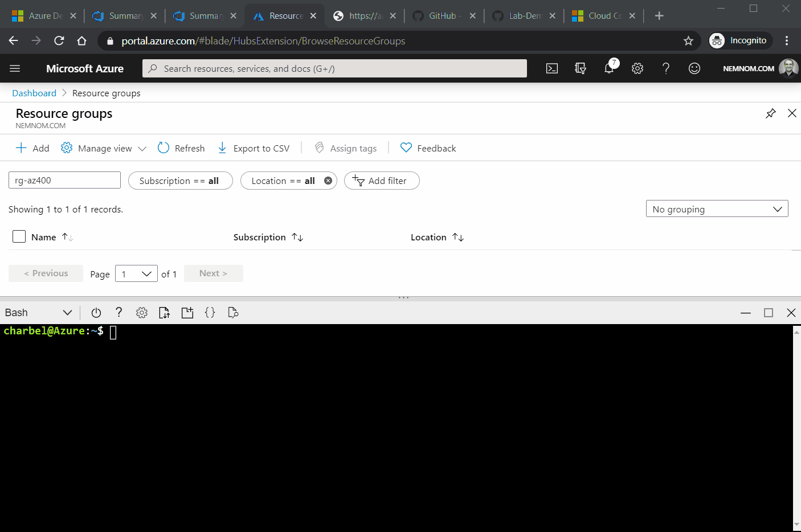Image resolution: width=801 pixels, height=532 pixels.
Task: Sort the table by Subscription column
Action: [x=268, y=237]
